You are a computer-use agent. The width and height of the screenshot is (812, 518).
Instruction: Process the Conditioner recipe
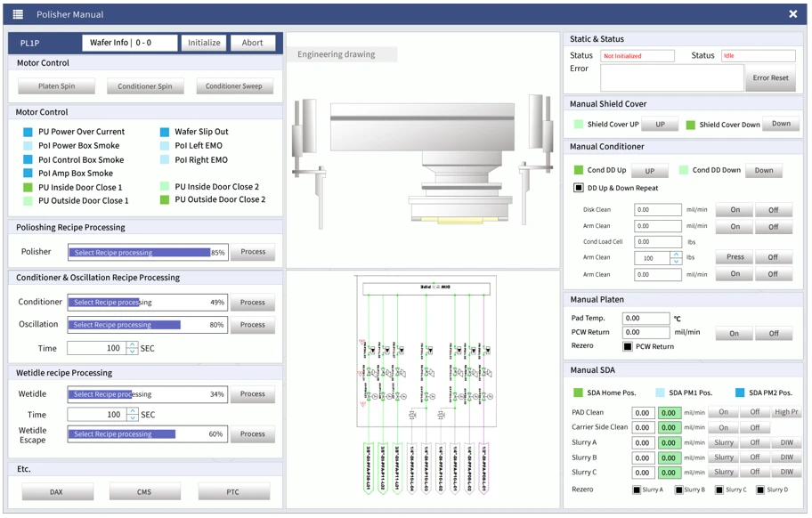tap(253, 303)
